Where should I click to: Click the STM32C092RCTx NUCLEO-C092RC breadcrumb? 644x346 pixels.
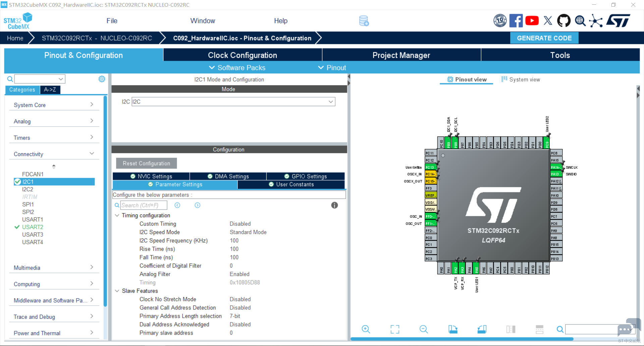97,38
